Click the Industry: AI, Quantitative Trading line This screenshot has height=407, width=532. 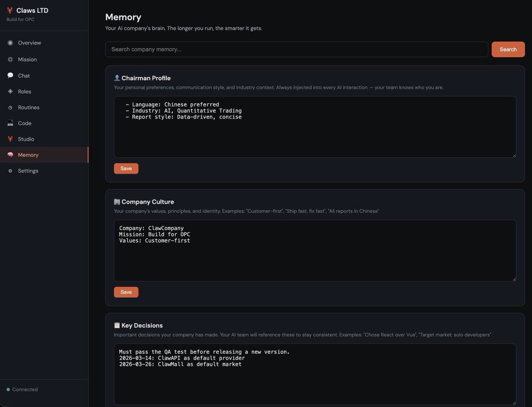(184, 111)
